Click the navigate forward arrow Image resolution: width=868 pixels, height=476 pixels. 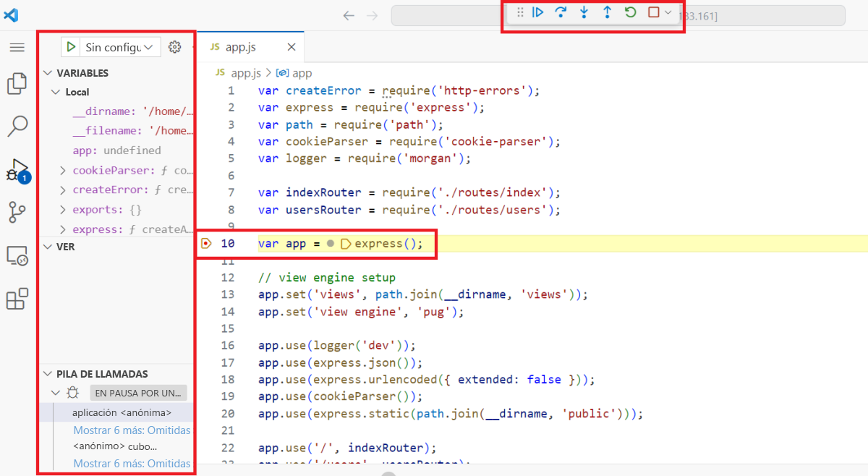372,15
